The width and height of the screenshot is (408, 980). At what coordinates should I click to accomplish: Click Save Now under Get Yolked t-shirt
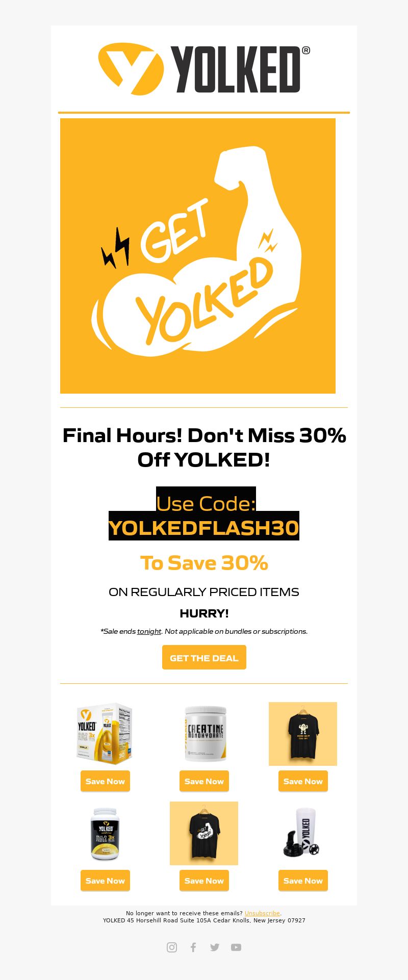click(x=204, y=881)
